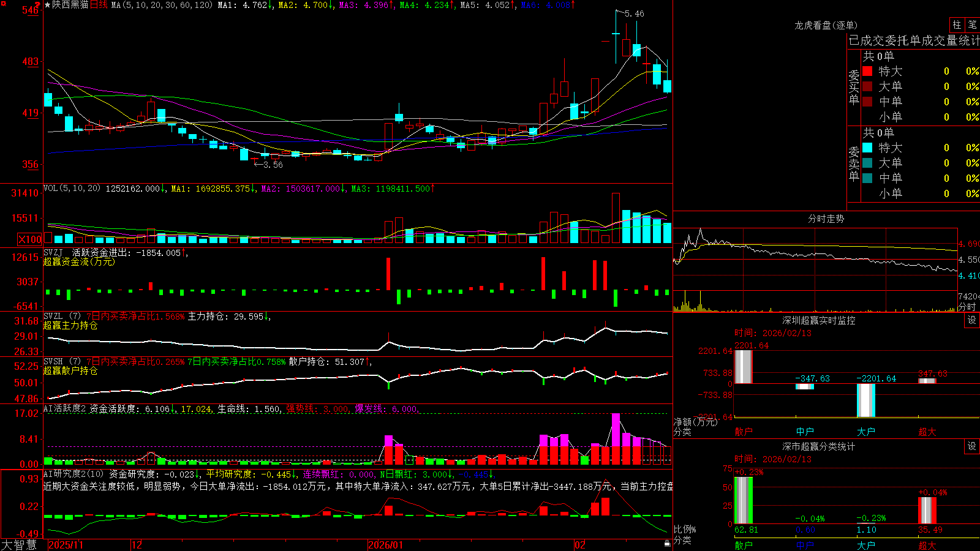Click the star icon before 陕西黑猫
This screenshot has width=980, height=551.
tap(48, 5)
